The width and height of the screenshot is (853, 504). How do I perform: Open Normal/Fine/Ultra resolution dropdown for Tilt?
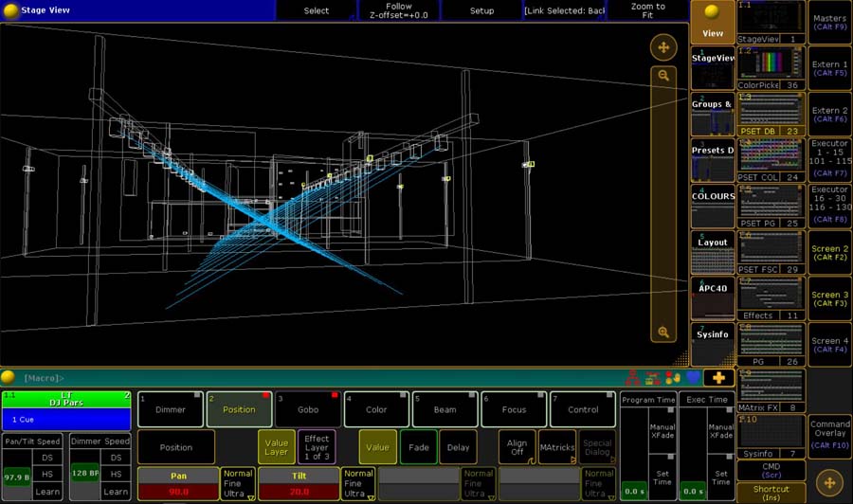[358, 483]
